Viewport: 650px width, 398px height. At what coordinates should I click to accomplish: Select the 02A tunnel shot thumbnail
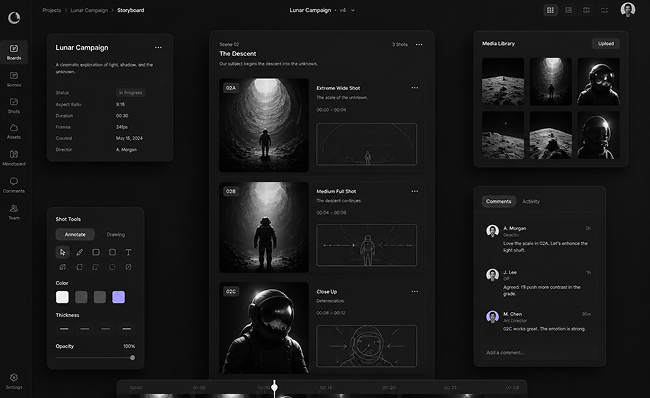(264, 125)
